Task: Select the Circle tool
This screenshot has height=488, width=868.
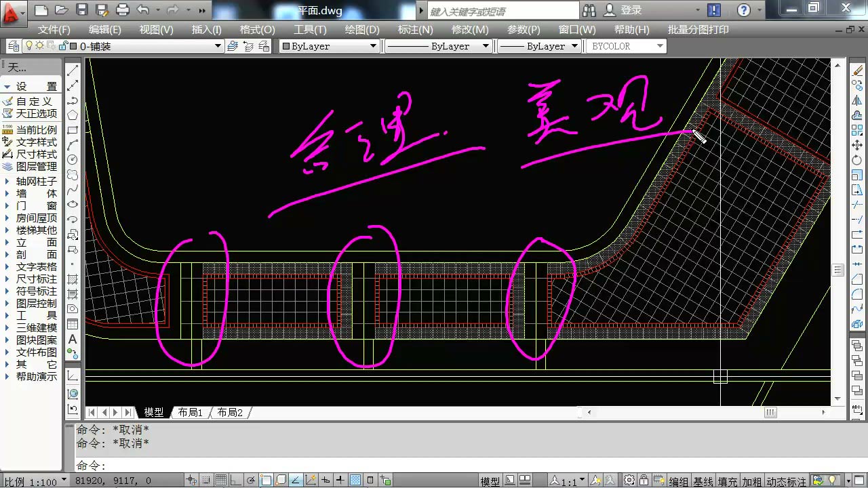Action: tap(73, 160)
